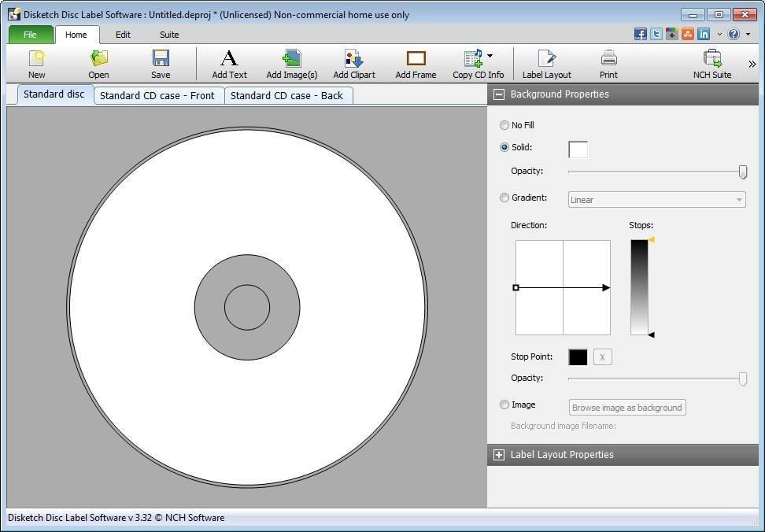Open the Print tool

pos(608,63)
